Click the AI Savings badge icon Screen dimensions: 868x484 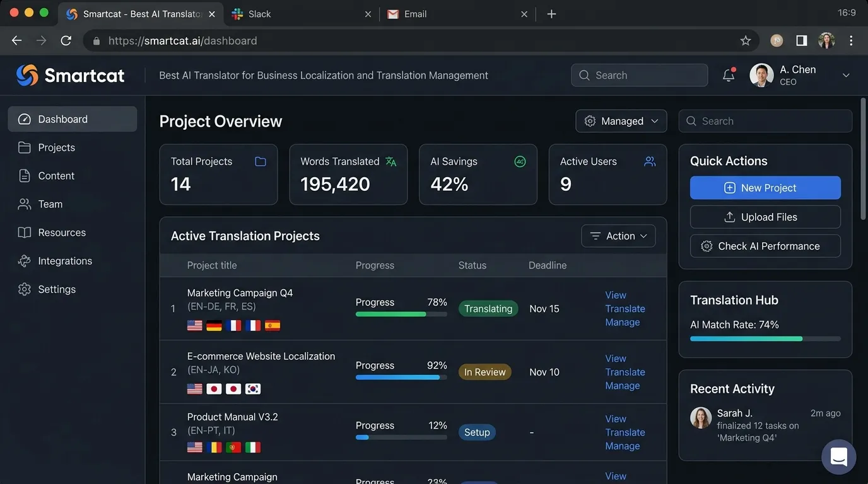(x=520, y=161)
